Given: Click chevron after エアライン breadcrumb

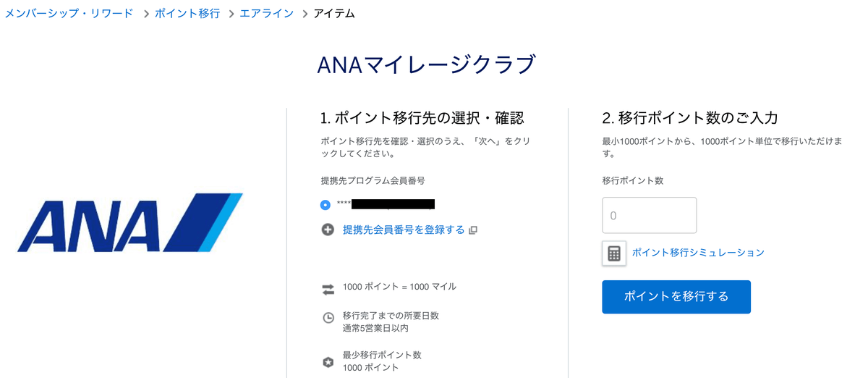Looking at the screenshot, I should pyautogui.click(x=305, y=13).
